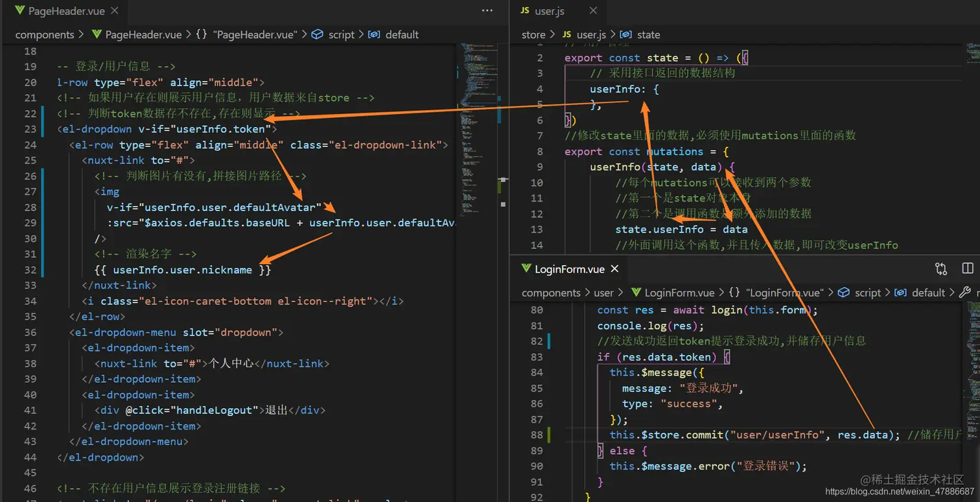Click 'console.log(res);' on line 81
The height and width of the screenshot is (502, 980).
[x=651, y=326]
